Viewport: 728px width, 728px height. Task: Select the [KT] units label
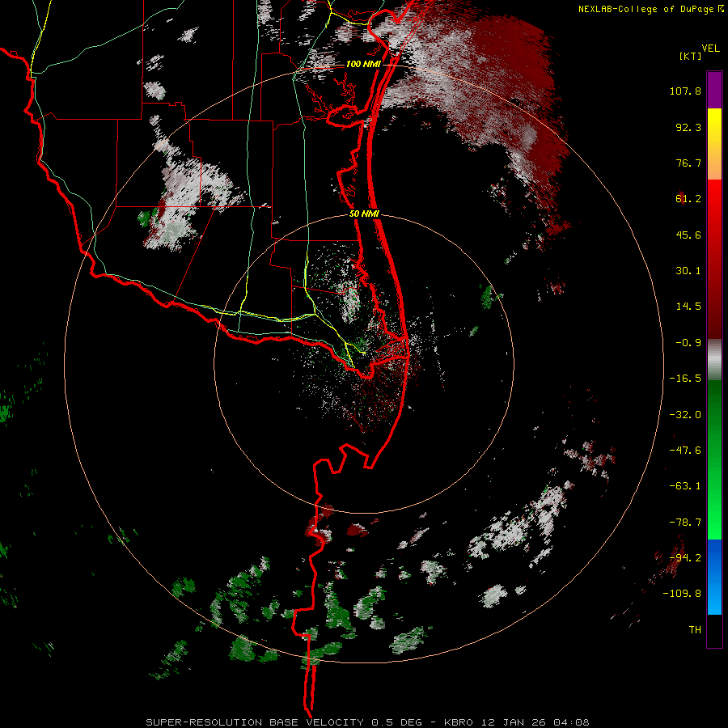[690, 57]
